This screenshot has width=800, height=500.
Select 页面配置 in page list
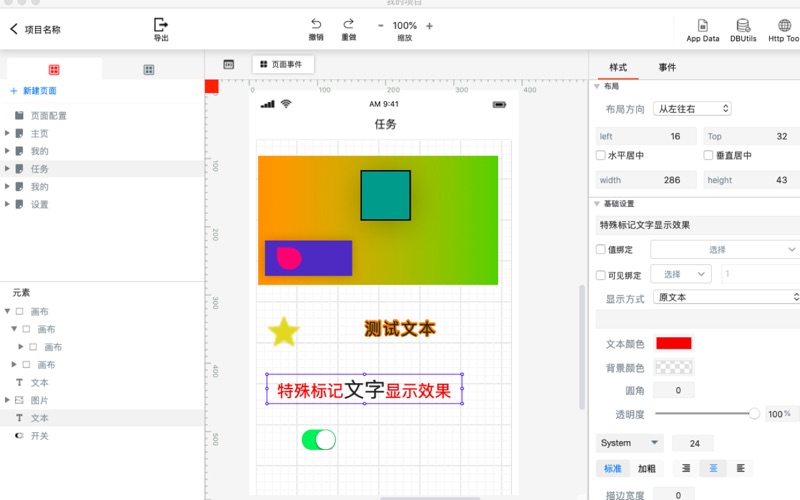pyautogui.click(x=48, y=116)
